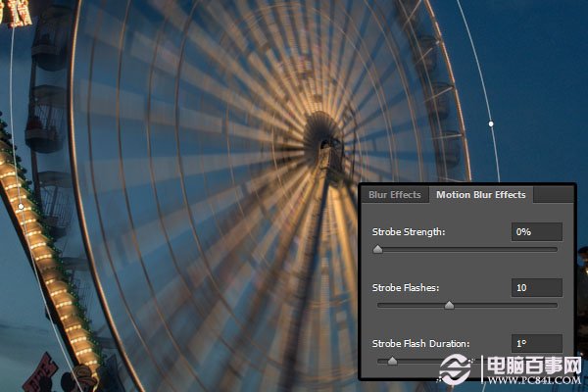This screenshot has width=588, height=392.
Task: Click the empty tab bar beside Motion Blur Effects
Action: 553,195
